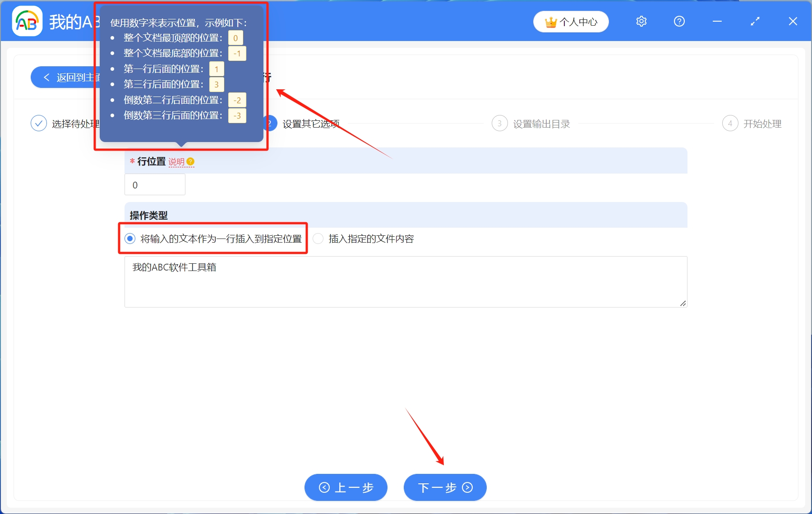Click the ABC application logo
Screen dimensions: 812x514
coord(27,21)
